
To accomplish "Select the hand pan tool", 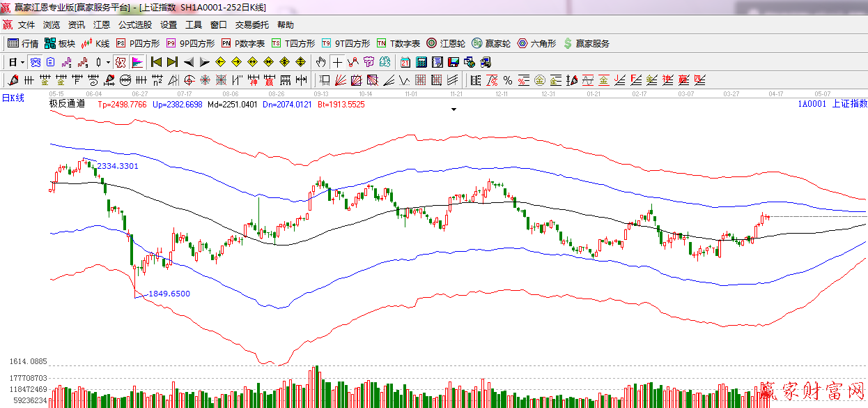I will pyautogui.click(x=321, y=62).
